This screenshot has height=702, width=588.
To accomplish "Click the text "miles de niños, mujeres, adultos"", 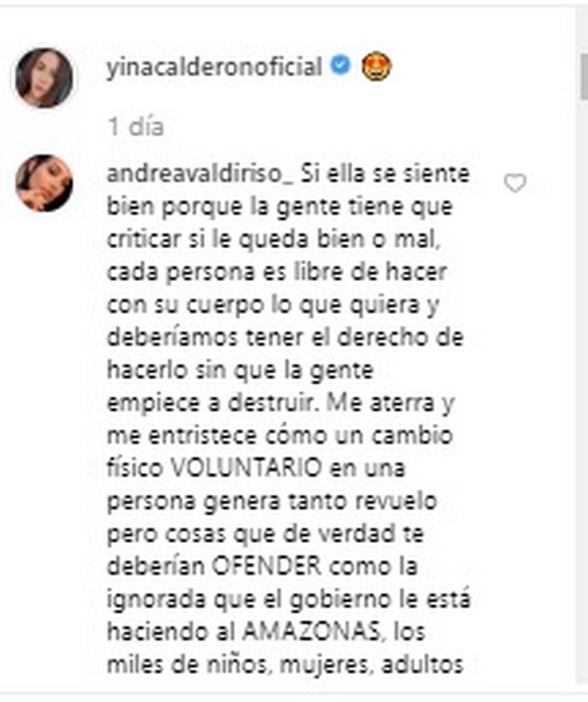I will coord(284,666).
